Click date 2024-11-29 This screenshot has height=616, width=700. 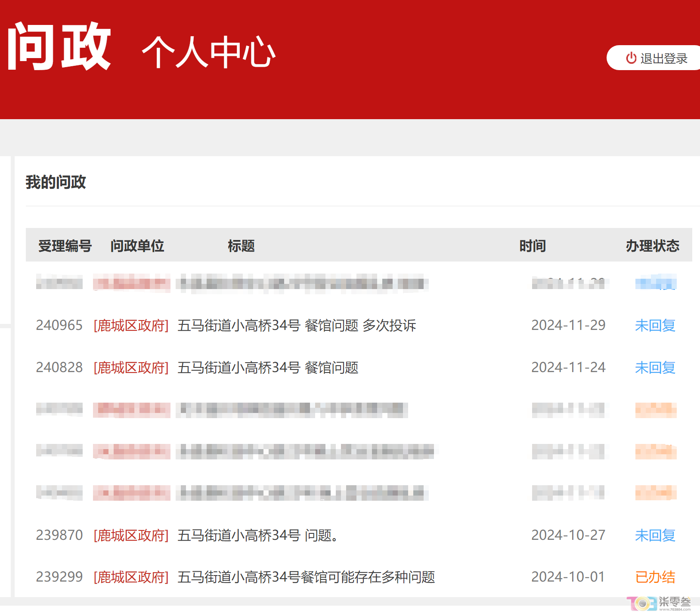(x=568, y=325)
